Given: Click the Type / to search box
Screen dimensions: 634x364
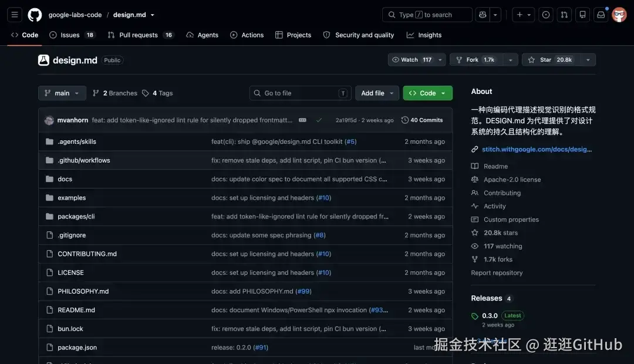Looking at the screenshot, I should 427,15.
